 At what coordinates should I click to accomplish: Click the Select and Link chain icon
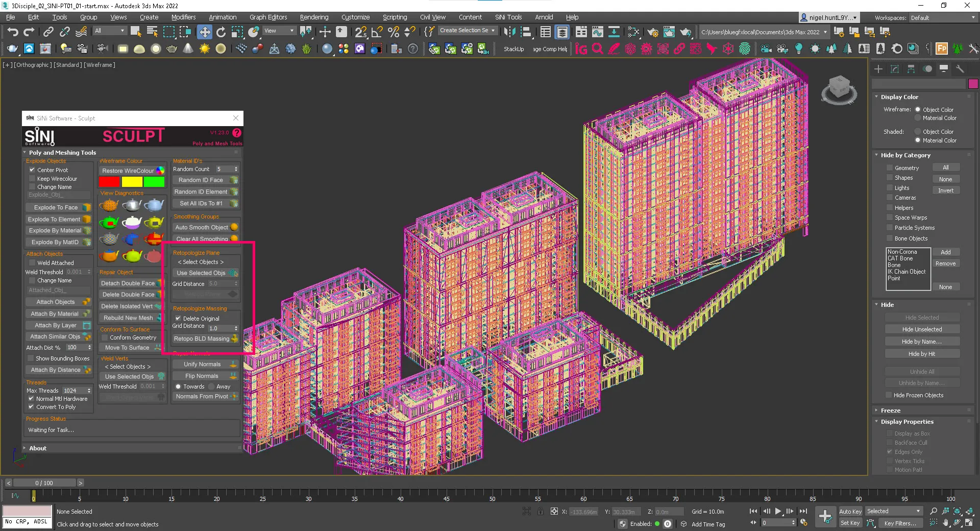(48, 32)
